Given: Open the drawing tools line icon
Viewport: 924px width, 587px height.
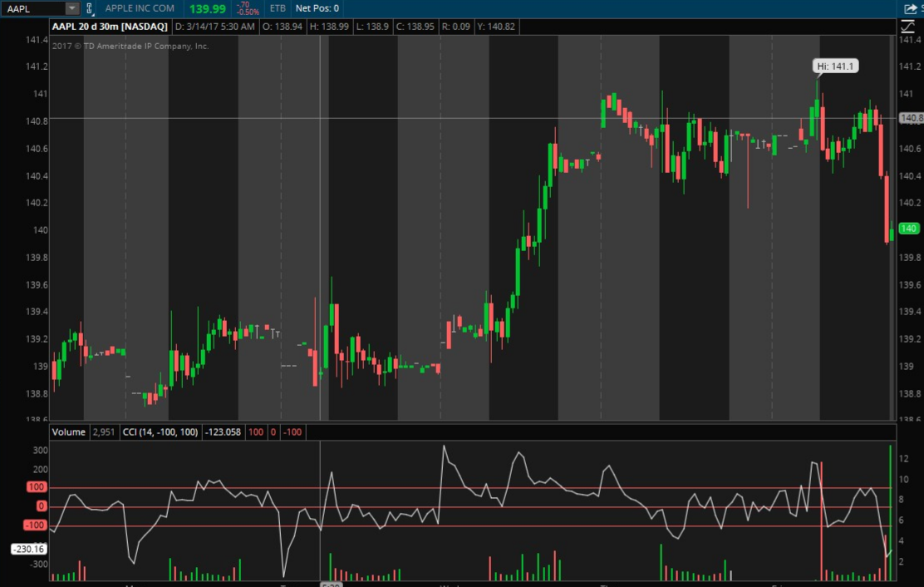Looking at the screenshot, I should click(x=907, y=27).
